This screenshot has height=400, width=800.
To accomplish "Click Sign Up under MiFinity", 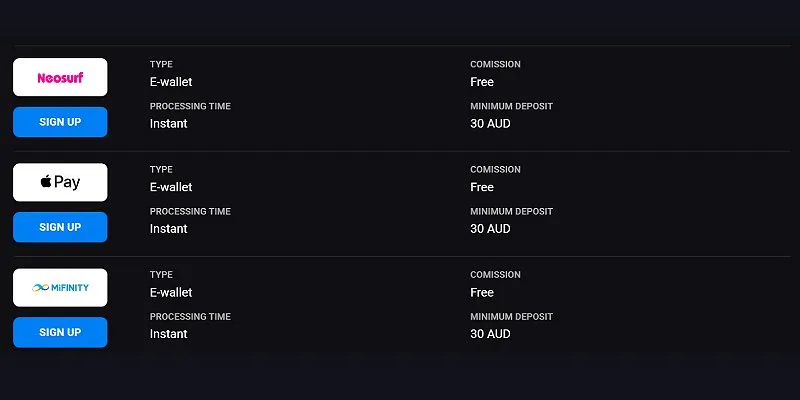I will [x=60, y=332].
